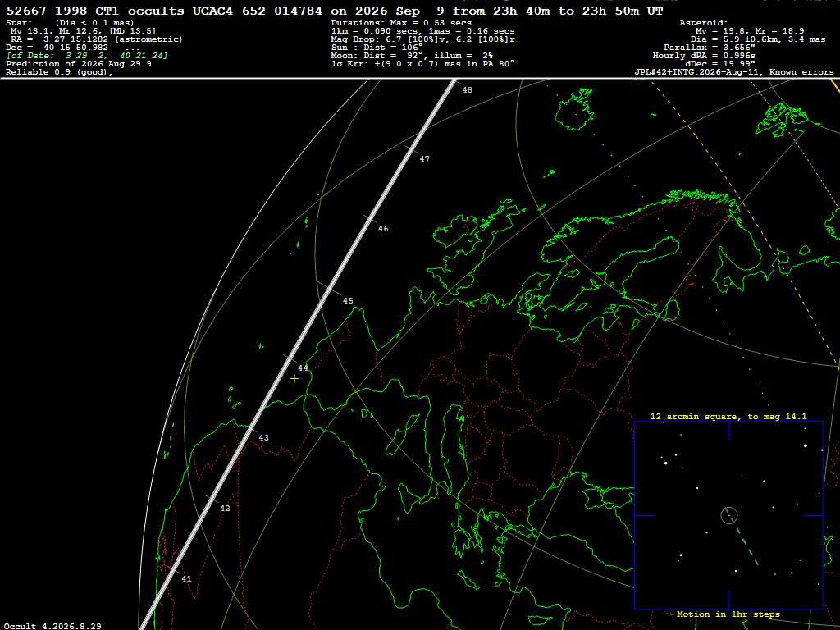Click the 'Occult 4.2026.8.29' version label
This screenshot has width=840, height=630.
tap(52, 626)
